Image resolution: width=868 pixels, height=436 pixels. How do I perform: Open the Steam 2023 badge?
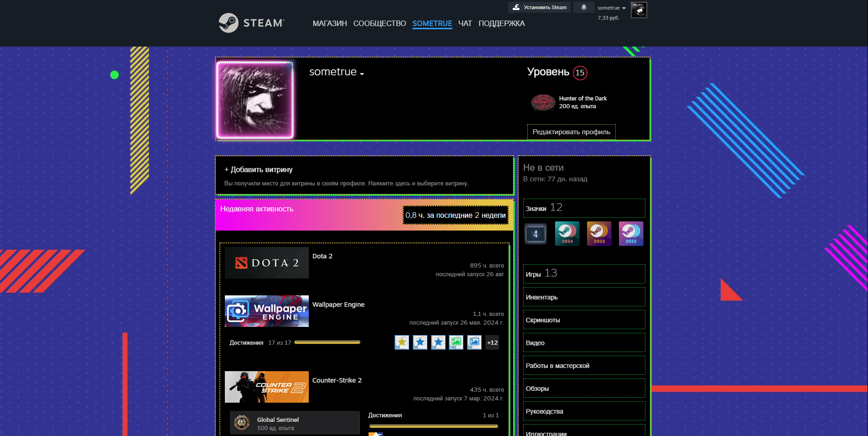(599, 234)
